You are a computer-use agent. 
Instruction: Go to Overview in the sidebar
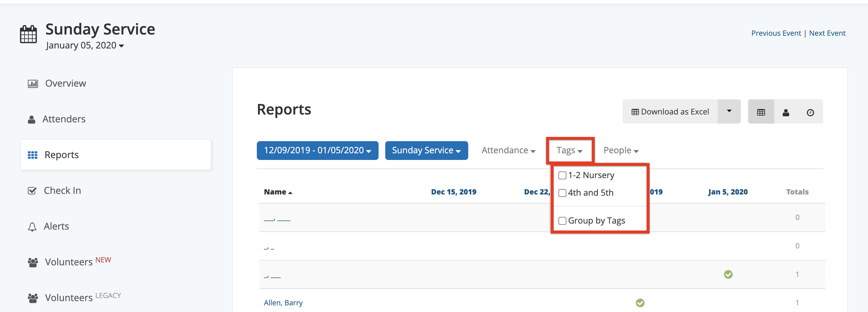click(x=66, y=84)
